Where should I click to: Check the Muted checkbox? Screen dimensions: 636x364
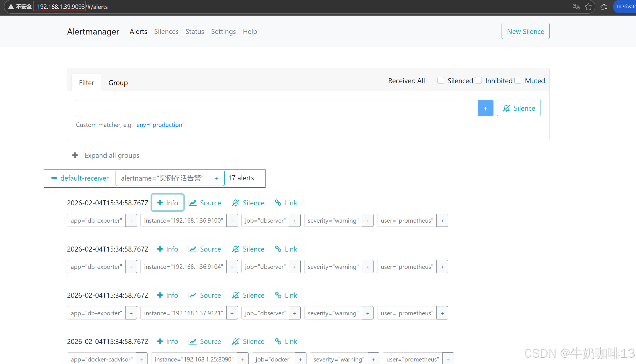(x=518, y=81)
